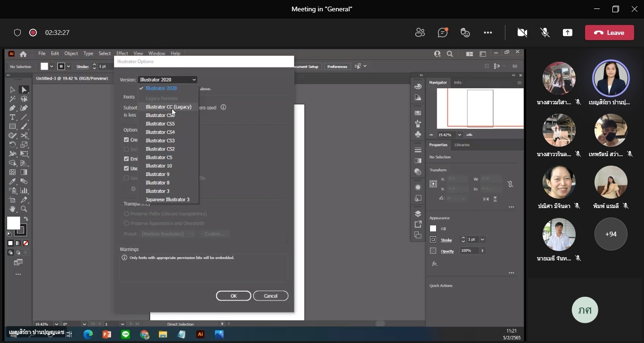644x343 pixels.
Task: Expand the Opacity arrow in Appearance
Action: point(482,251)
